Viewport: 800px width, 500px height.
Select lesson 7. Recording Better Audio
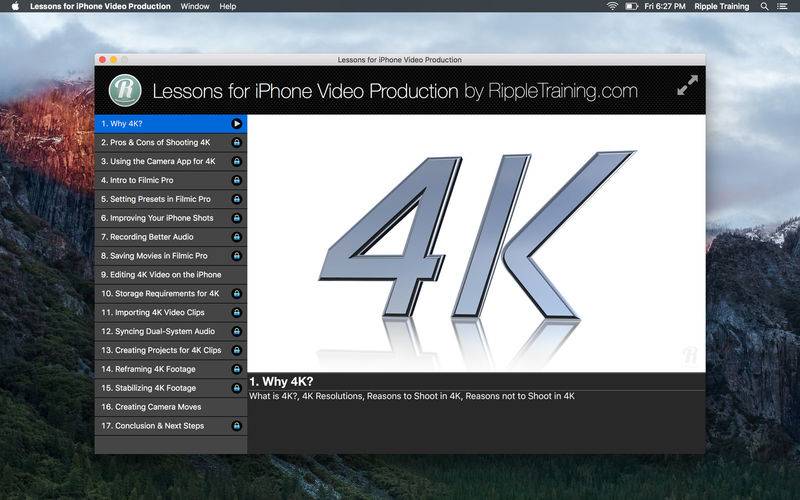[170, 237]
